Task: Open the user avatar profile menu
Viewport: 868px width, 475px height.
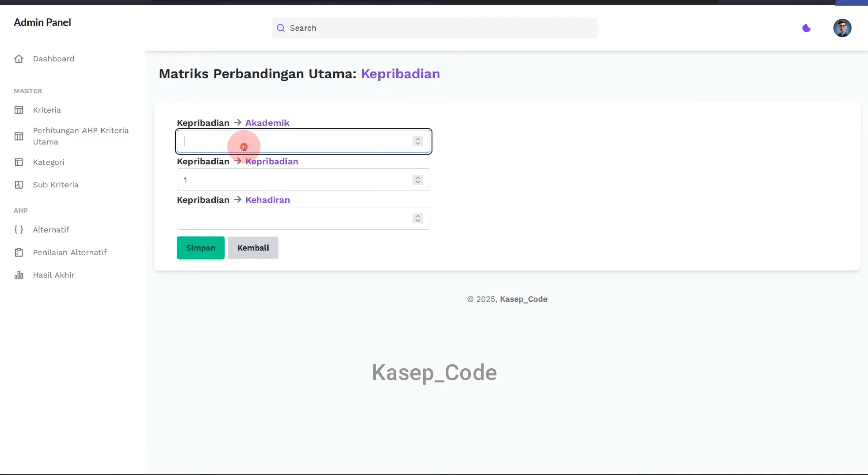Action: click(842, 28)
